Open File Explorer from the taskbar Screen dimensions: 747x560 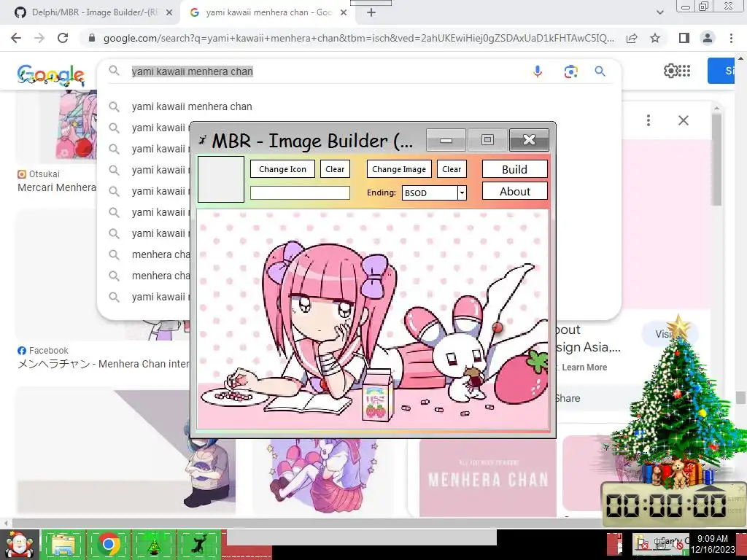point(63,545)
